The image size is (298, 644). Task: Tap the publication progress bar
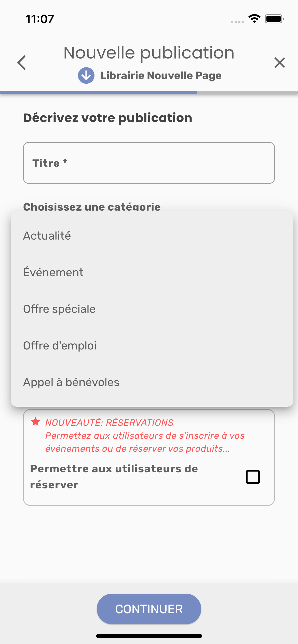point(149,92)
